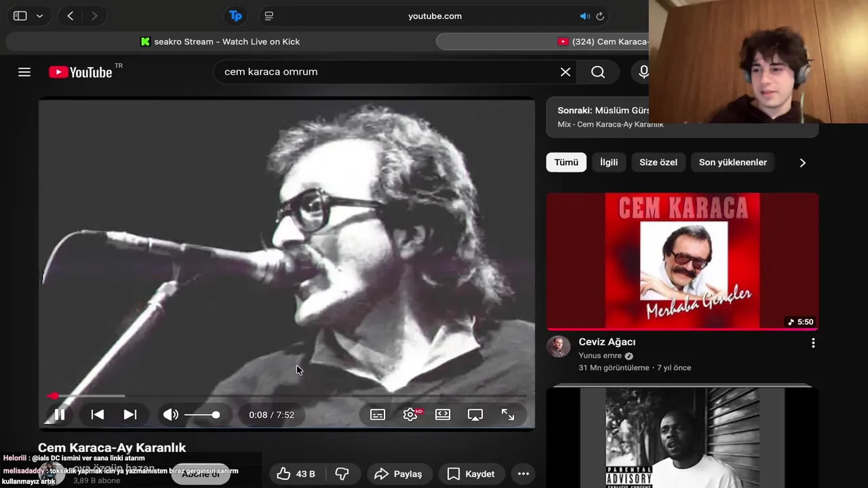Screen dimensions: 868x488
Task: Open the Yunus emre channel name link
Action: 600,356
